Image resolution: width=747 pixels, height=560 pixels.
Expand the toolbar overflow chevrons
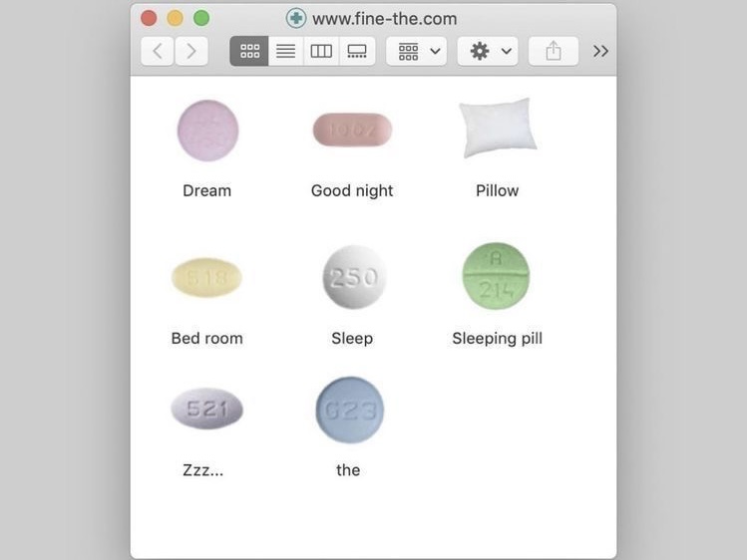point(600,51)
